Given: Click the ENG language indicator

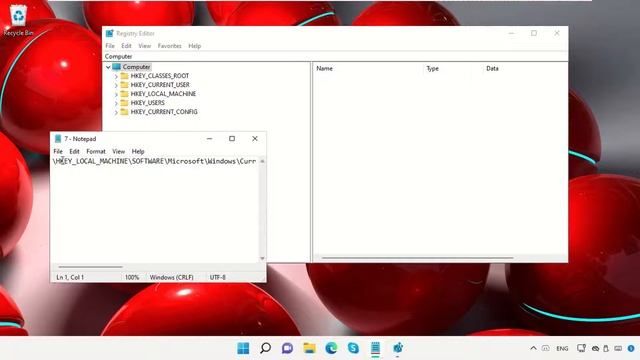Looking at the screenshot, I should (562, 349).
